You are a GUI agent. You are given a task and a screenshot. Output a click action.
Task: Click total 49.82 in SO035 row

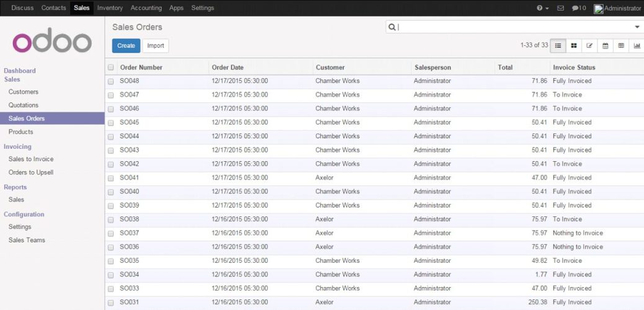(x=539, y=261)
